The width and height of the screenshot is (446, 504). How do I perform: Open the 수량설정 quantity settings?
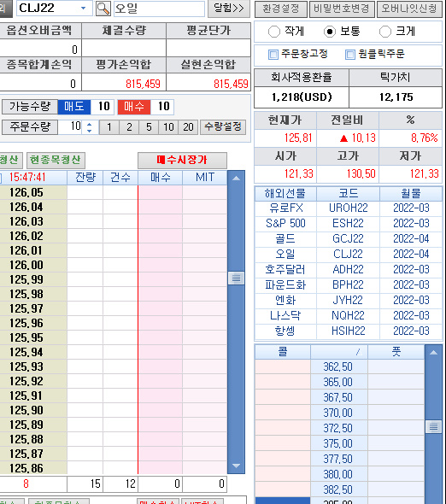click(x=223, y=127)
